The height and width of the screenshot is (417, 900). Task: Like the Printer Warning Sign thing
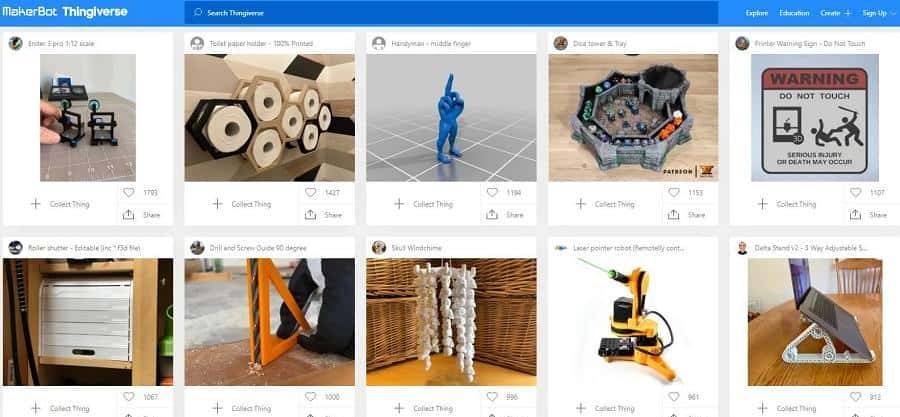click(856, 193)
